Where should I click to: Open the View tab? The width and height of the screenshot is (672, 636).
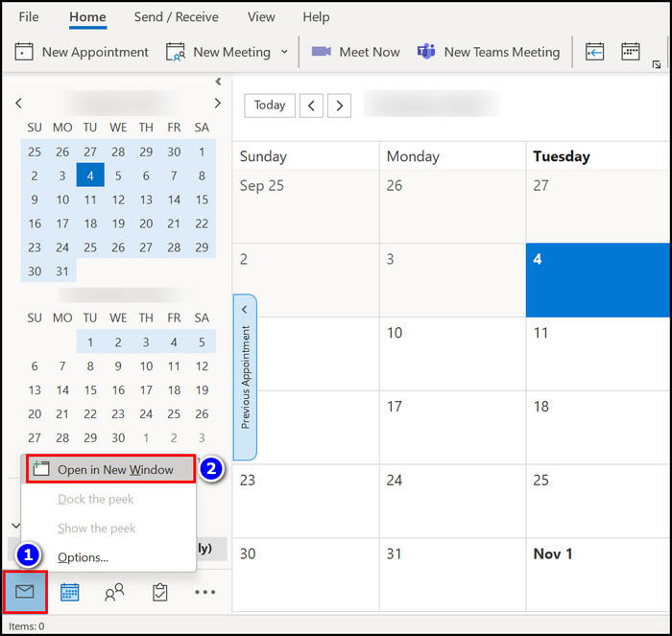261,17
